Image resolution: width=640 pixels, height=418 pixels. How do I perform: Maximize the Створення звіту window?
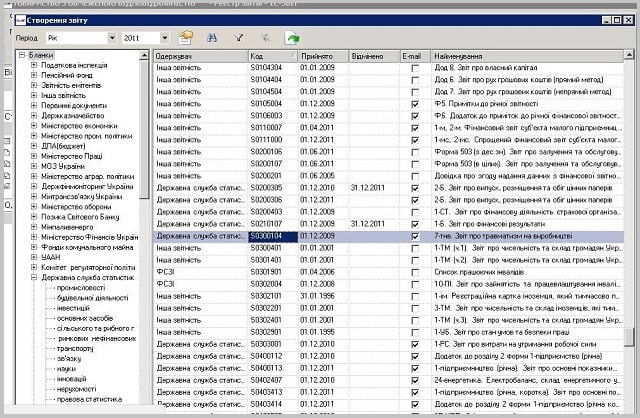click(615, 19)
